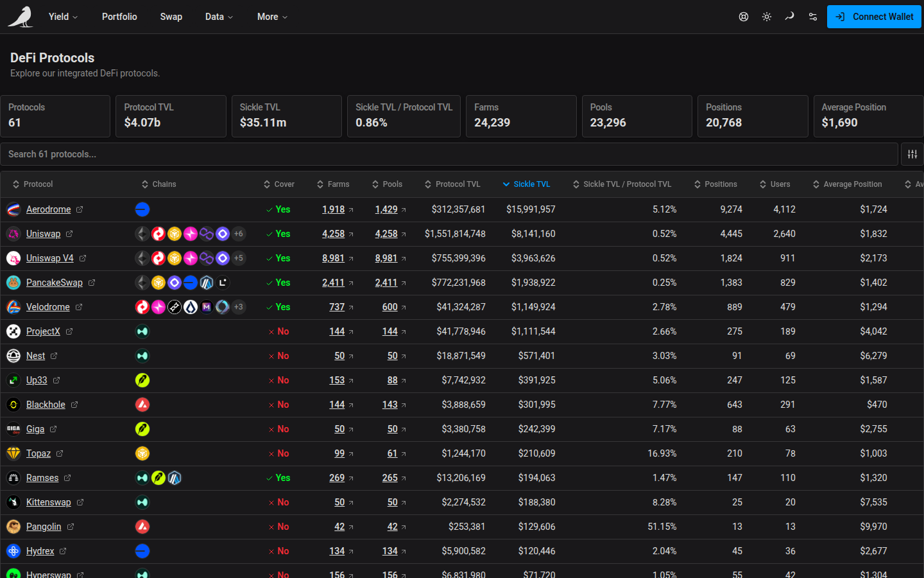Open the Uniswap V4 protocol link
Viewport: 924px width, 578px height.
coord(50,258)
